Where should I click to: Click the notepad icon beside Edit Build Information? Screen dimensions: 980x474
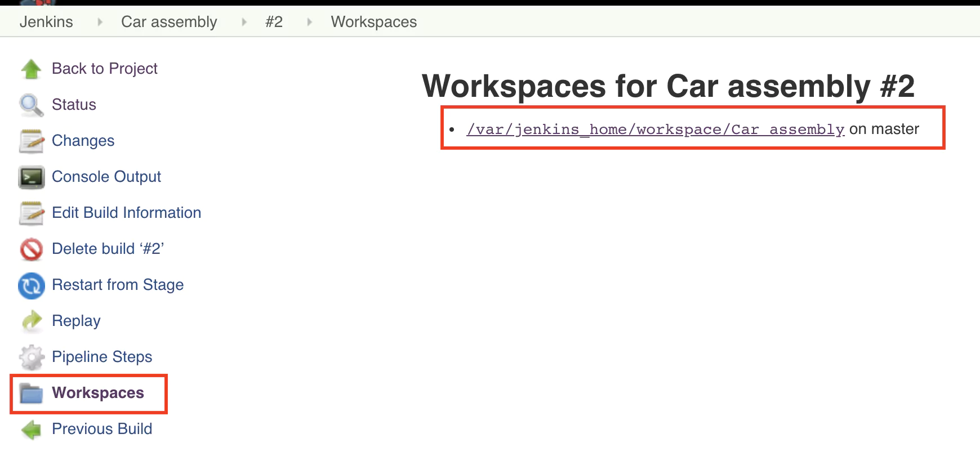click(32, 213)
